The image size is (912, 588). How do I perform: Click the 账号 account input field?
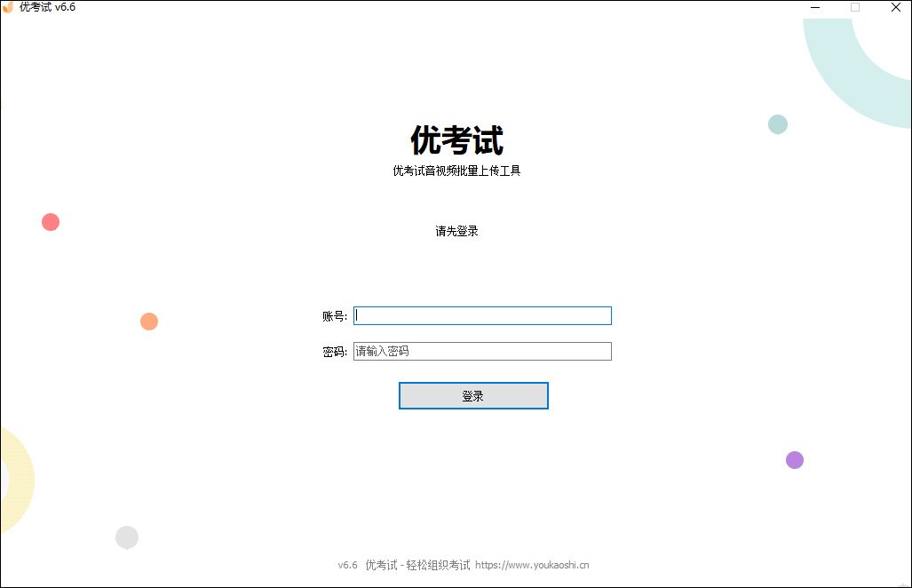tap(482, 315)
